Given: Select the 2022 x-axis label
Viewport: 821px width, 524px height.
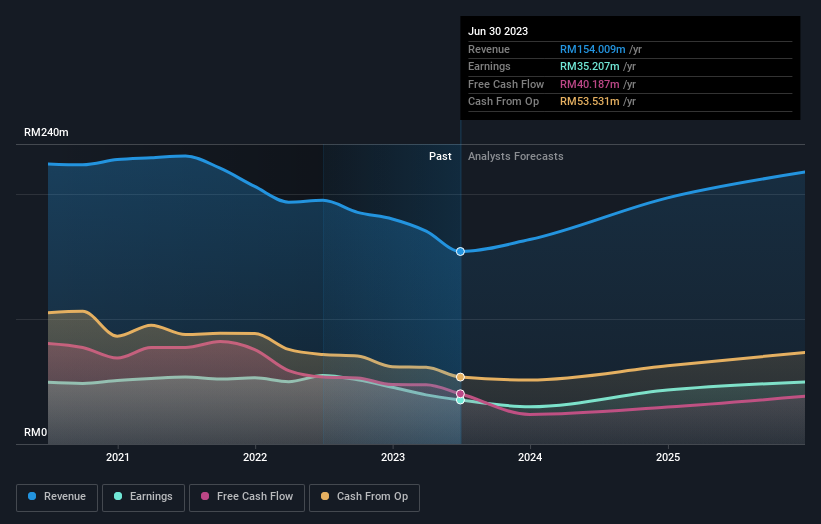Looking at the screenshot, I should pyautogui.click(x=255, y=457).
